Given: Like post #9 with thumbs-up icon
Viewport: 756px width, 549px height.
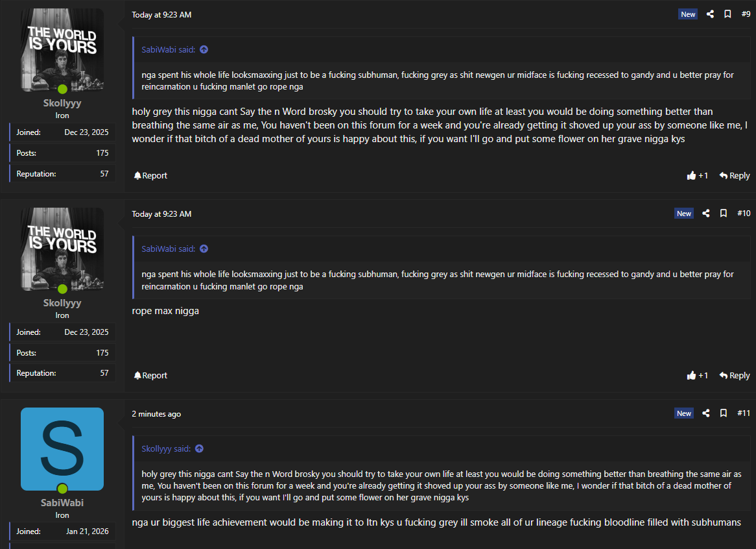Looking at the screenshot, I should [x=692, y=176].
